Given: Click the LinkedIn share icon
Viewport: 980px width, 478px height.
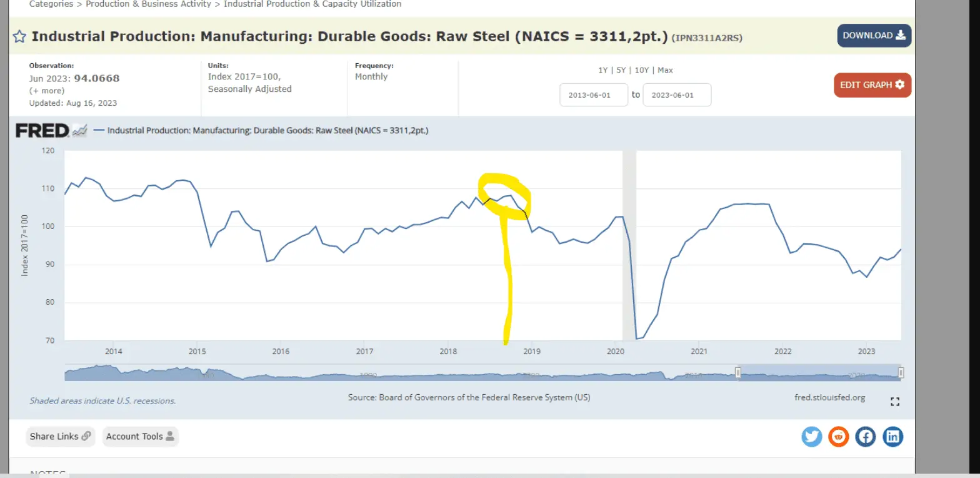Looking at the screenshot, I should coord(892,437).
